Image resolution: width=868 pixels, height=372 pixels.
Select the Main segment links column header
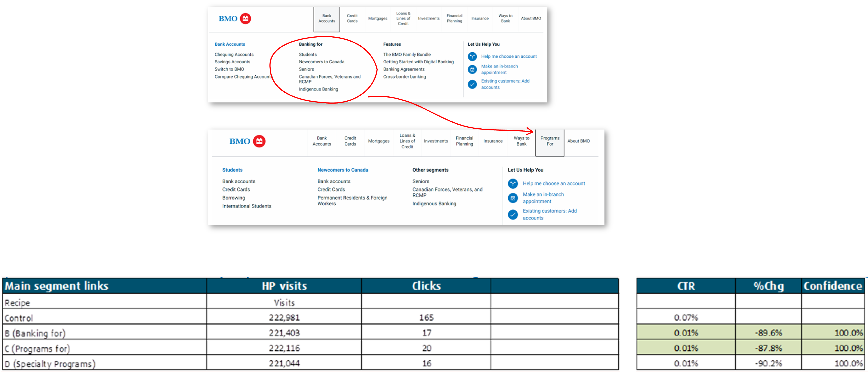(105, 286)
